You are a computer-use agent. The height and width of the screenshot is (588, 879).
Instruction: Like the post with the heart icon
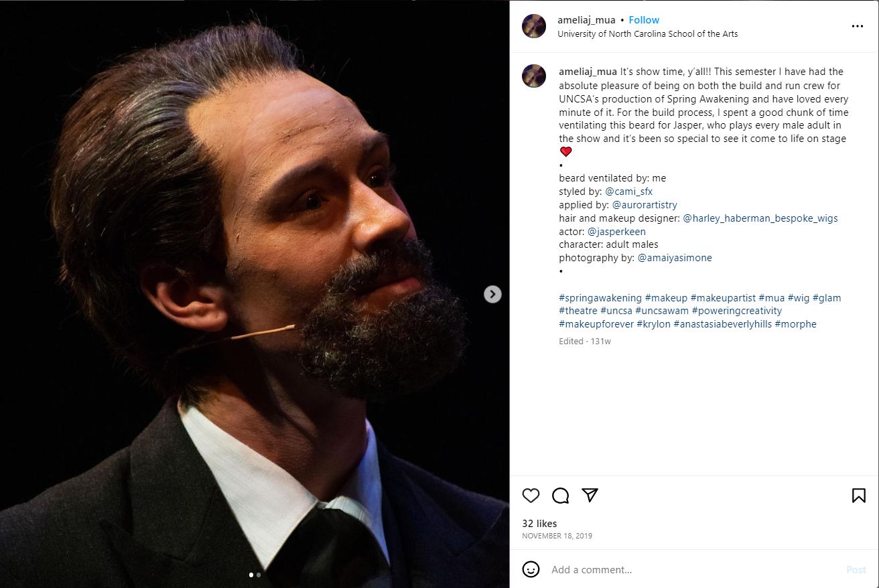531,496
